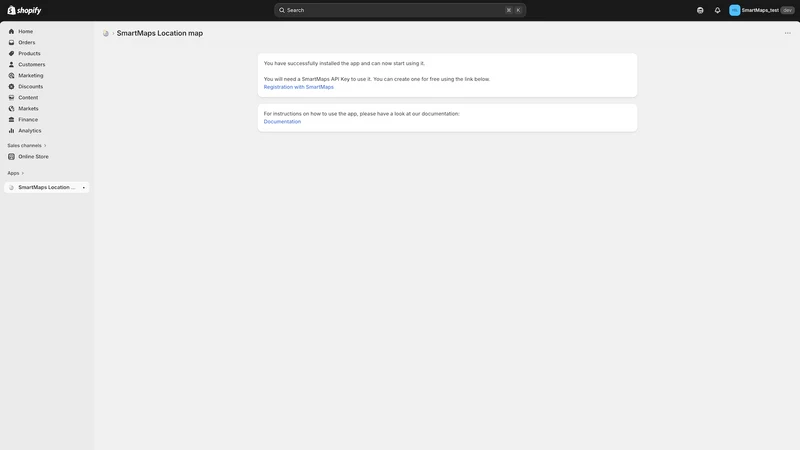Image resolution: width=800 pixels, height=450 pixels.
Task: Expand Sales channels chevron
Action: 45,145
